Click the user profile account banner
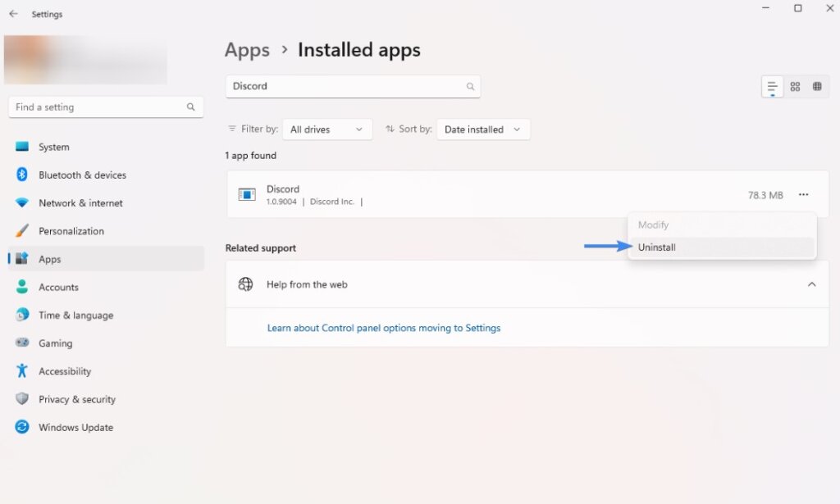 [x=85, y=59]
